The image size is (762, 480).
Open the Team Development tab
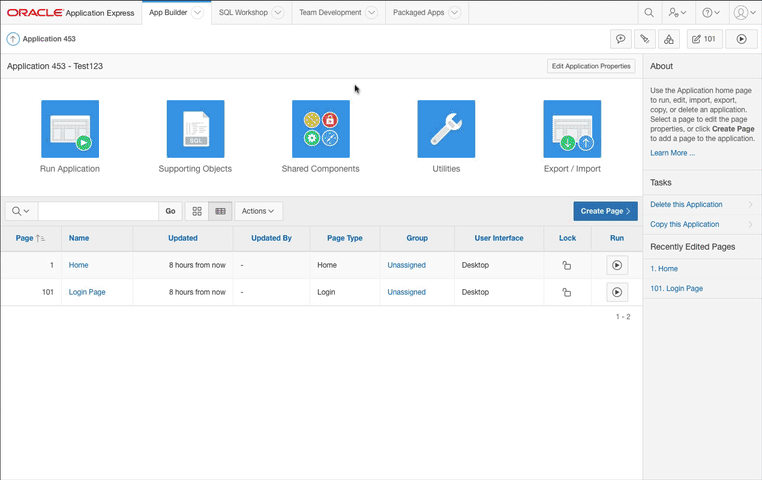point(330,13)
